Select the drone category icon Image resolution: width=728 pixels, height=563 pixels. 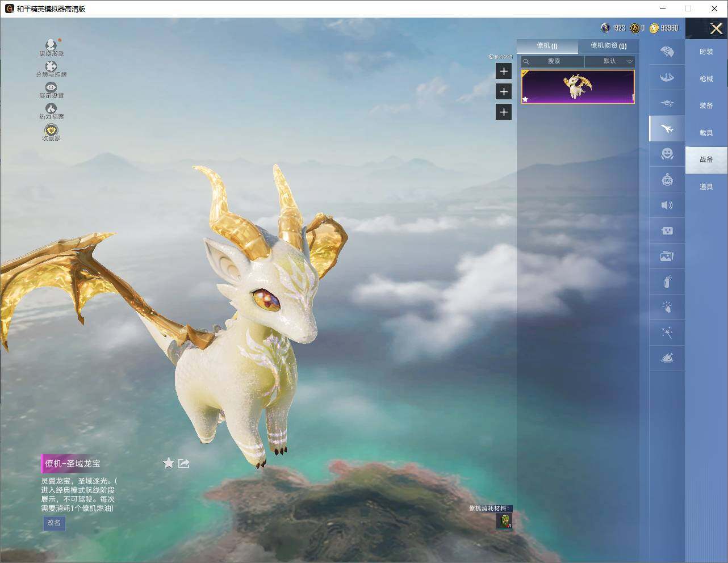pos(667,103)
